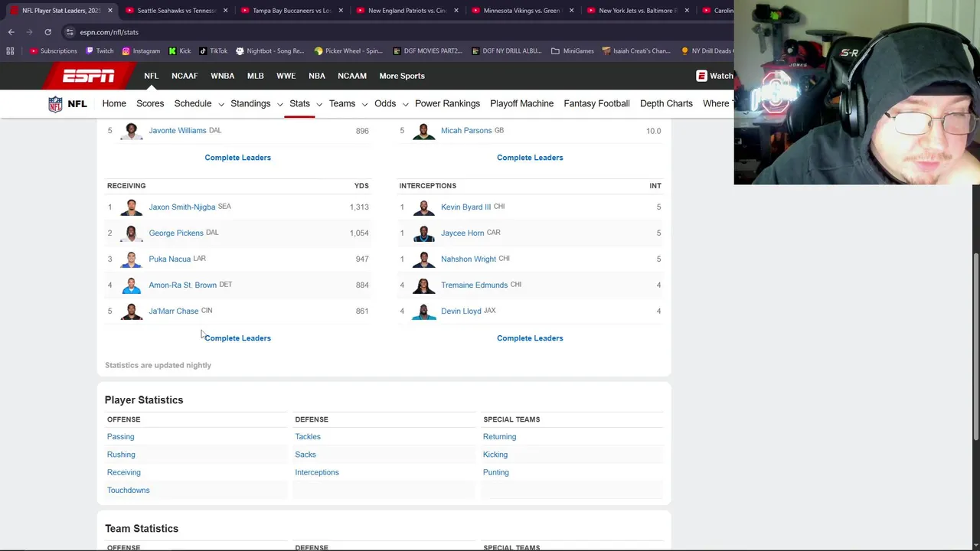Expand the Standings dropdown arrow
This screenshot has height=551, width=980.
coord(279,104)
